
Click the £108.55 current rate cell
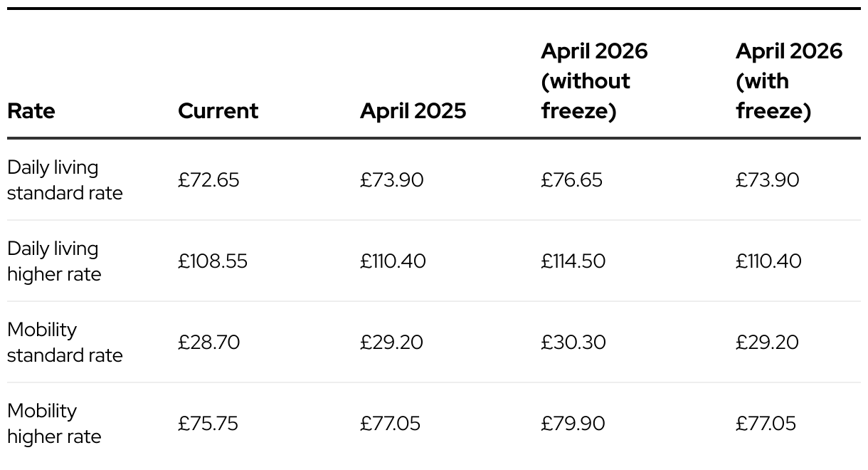(213, 261)
